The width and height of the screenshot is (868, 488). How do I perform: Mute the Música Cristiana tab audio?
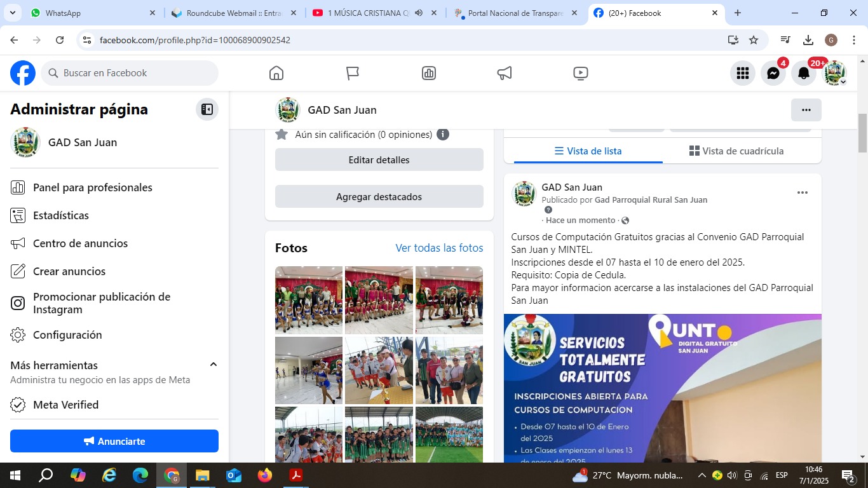pyautogui.click(x=419, y=13)
